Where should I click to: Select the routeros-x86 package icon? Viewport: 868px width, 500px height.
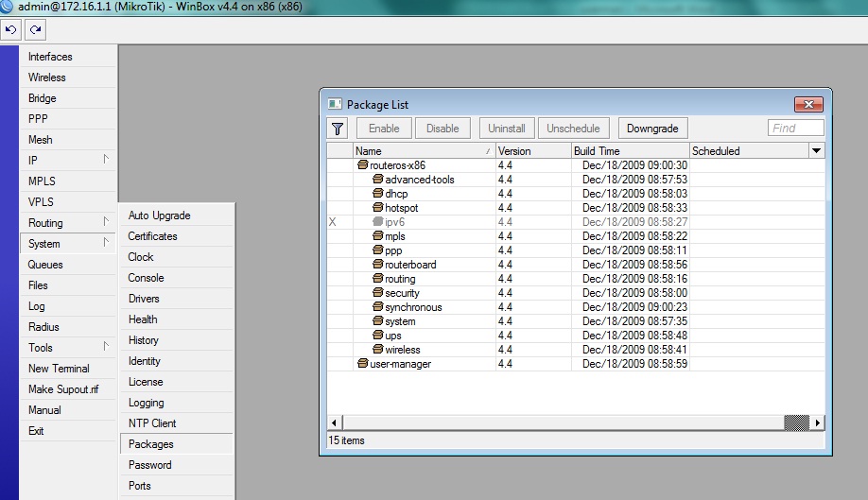pyautogui.click(x=362, y=164)
